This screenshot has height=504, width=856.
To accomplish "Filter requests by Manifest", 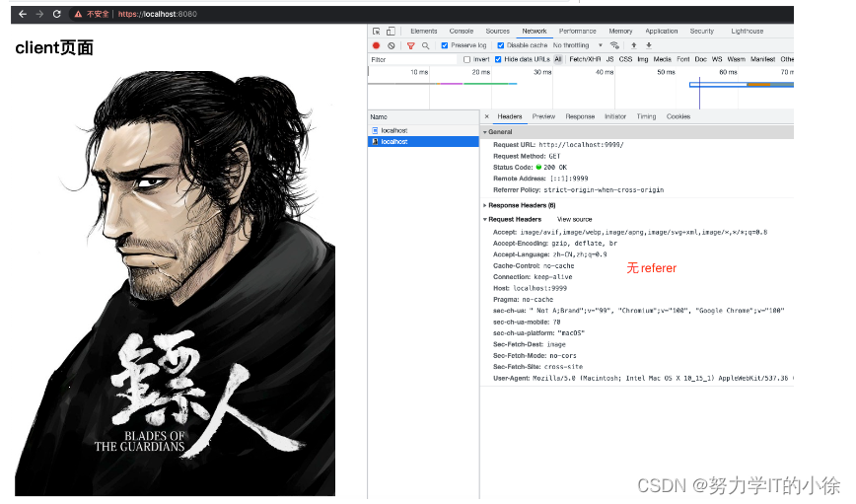I will point(762,59).
